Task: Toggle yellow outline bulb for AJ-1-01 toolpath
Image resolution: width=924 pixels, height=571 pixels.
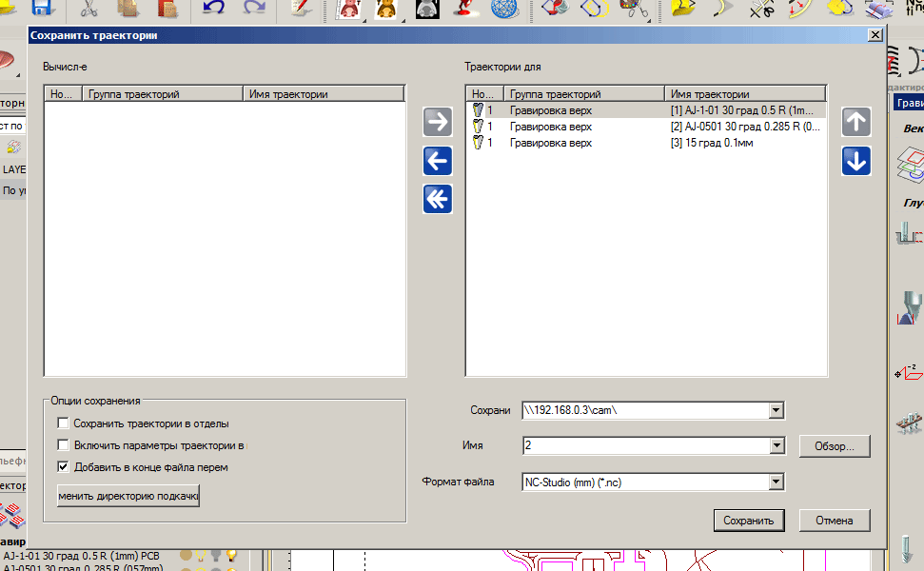Action: coord(201,555)
